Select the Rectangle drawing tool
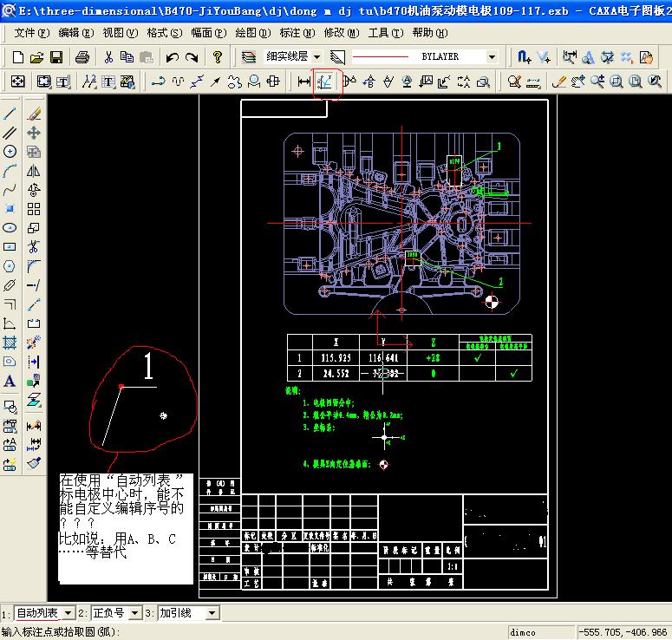672x640 pixels. click(10, 246)
